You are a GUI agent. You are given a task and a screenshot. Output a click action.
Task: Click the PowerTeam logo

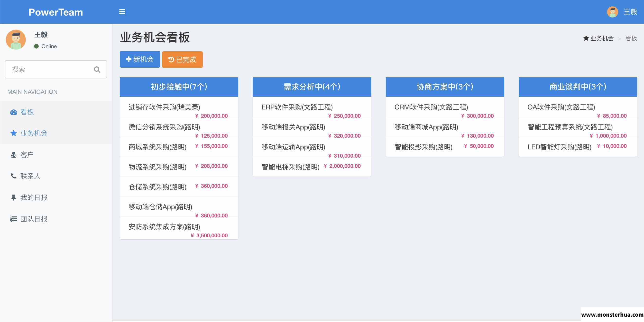[x=55, y=12]
